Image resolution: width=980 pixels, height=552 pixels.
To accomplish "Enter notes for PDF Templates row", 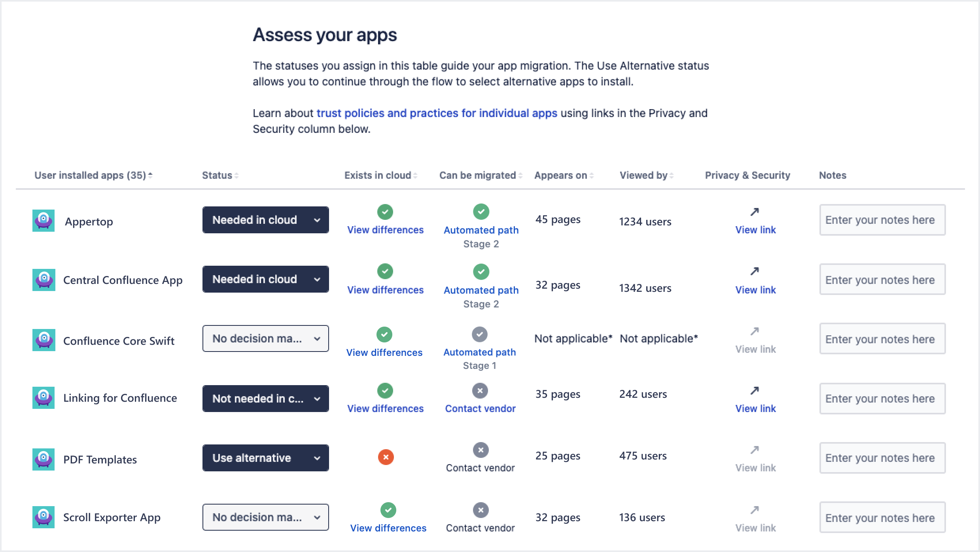I will coord(881,457).
